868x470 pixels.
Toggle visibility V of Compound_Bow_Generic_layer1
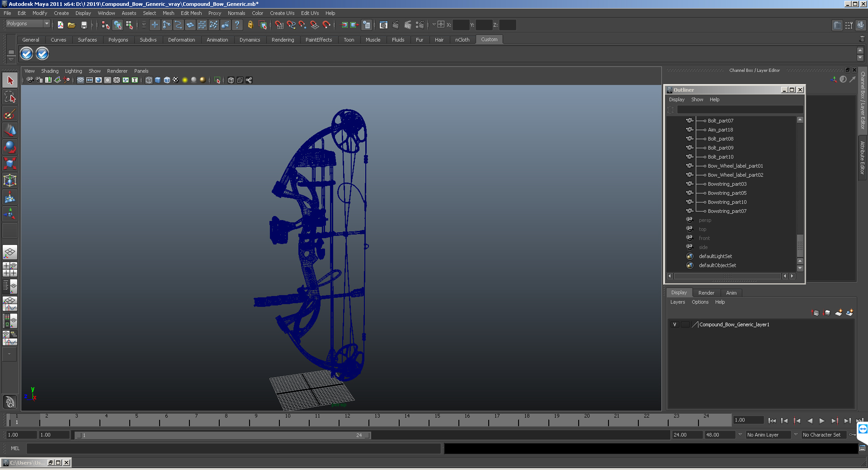tap(675, 324)
